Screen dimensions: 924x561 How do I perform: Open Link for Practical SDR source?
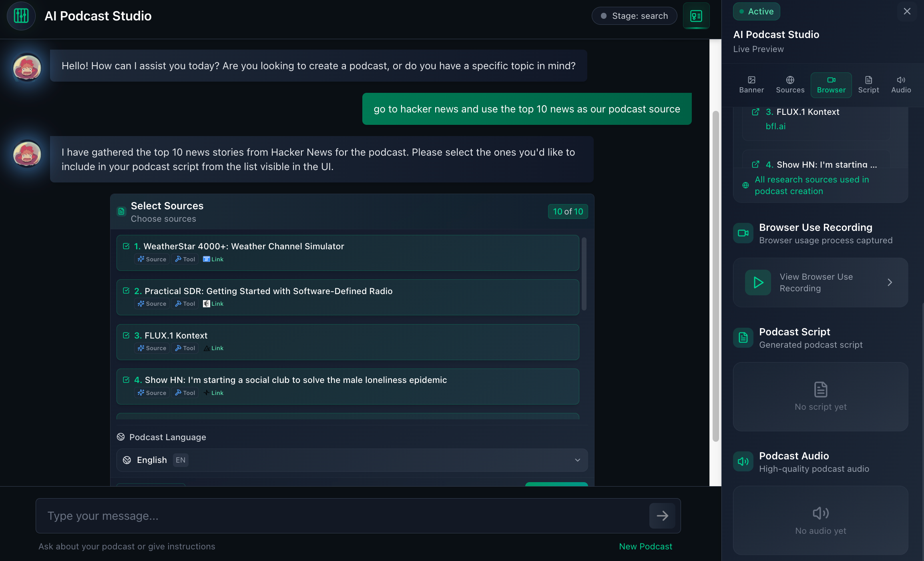[213, 304]
